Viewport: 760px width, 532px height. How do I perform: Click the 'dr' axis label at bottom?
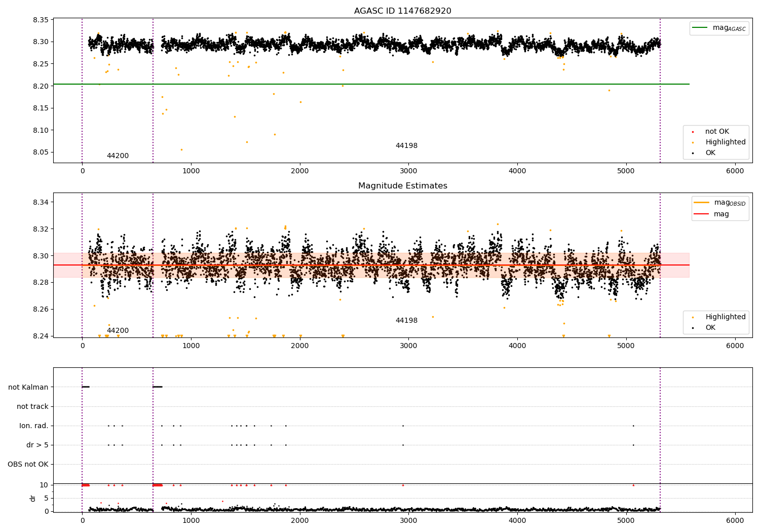[x=33, y=498]
